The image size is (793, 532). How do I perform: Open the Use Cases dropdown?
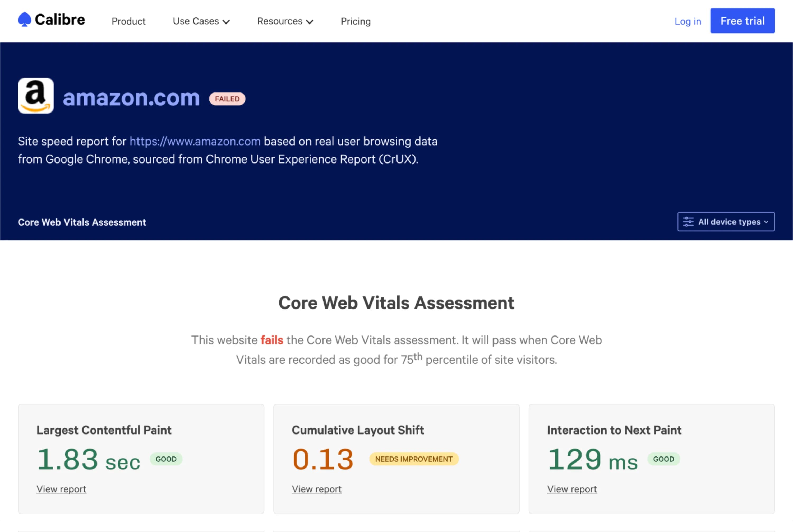pos(201,21)
